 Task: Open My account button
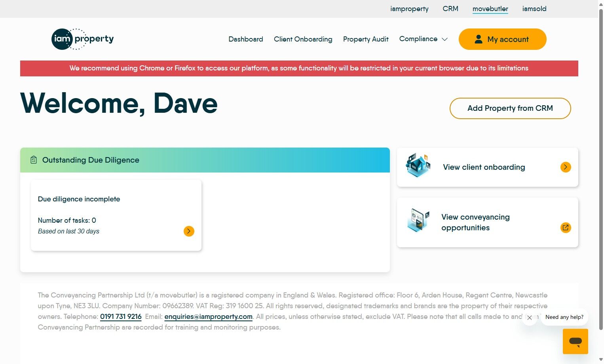503,39
